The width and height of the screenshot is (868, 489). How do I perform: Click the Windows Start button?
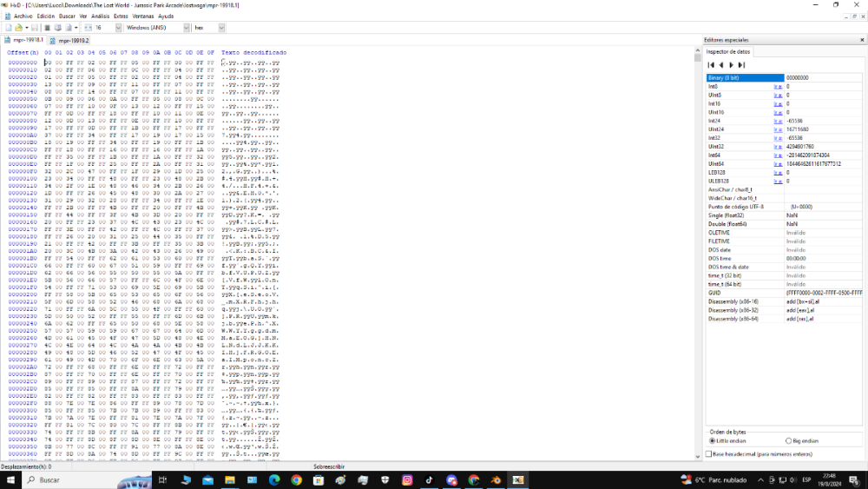(x=10, y=479)
